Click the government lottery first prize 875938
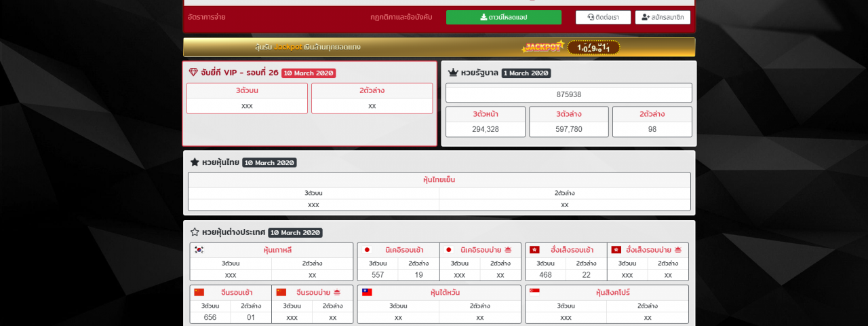This screenshot has height=326, width=868. (568, 94)
